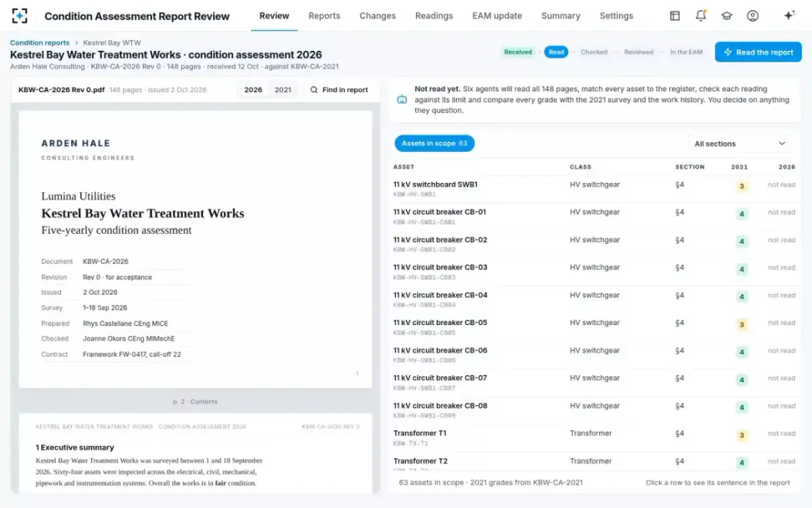Click the ASSET column header
This screenshot has width=812, height=508.
point(404,167)
